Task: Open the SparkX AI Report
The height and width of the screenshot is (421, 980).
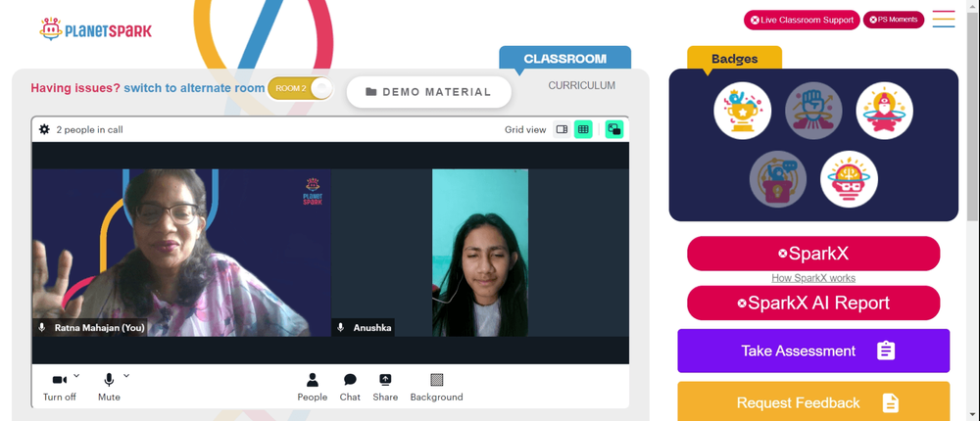Action: point(813,303)
